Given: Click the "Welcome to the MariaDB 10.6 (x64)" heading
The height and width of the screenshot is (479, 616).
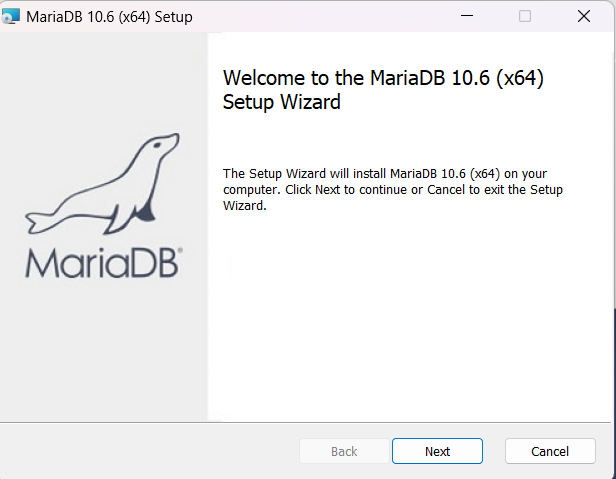Looking at the screenshot, I should click(383, 78).
